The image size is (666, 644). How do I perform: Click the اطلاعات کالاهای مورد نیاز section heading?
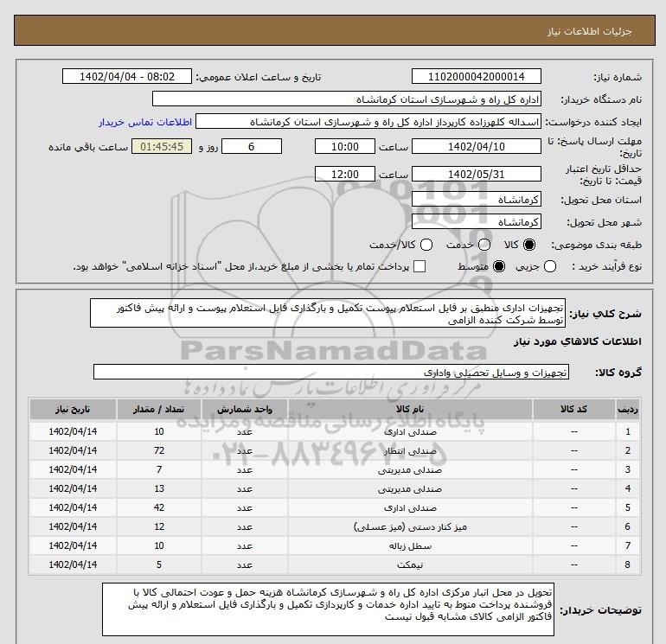coord(577,341)
